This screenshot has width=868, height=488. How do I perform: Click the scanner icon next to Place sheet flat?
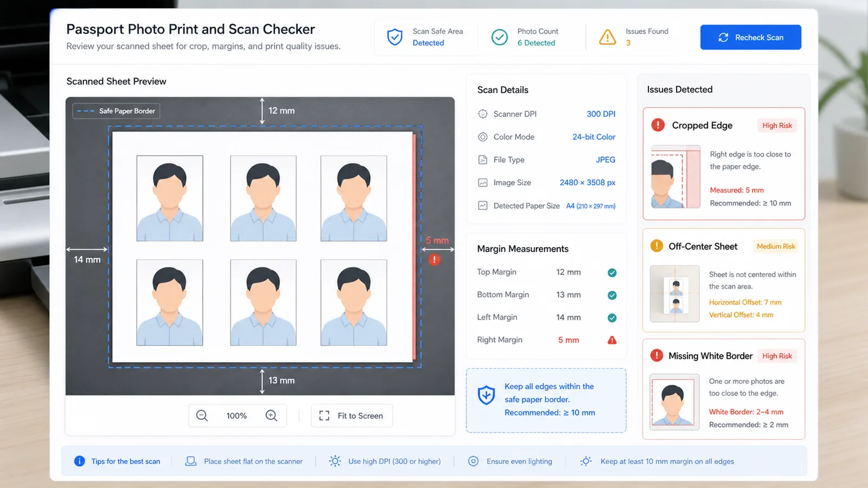point(190,461)
